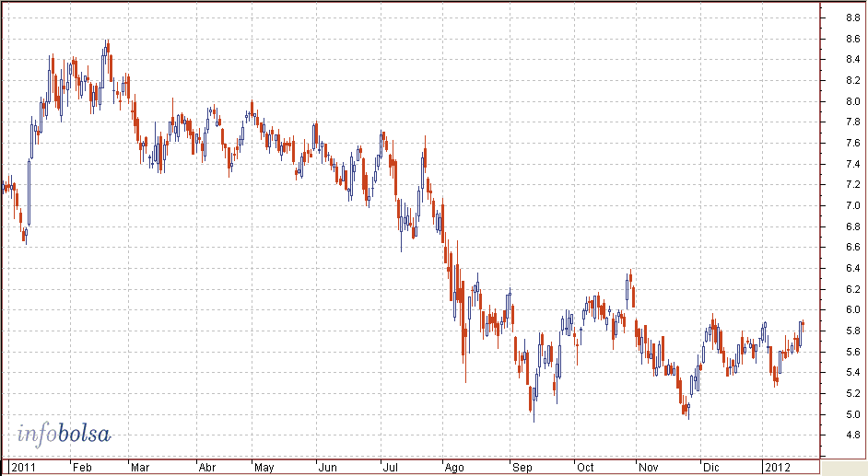
Task: Click the 7.4 price label
Action: (x=853, y=164)
